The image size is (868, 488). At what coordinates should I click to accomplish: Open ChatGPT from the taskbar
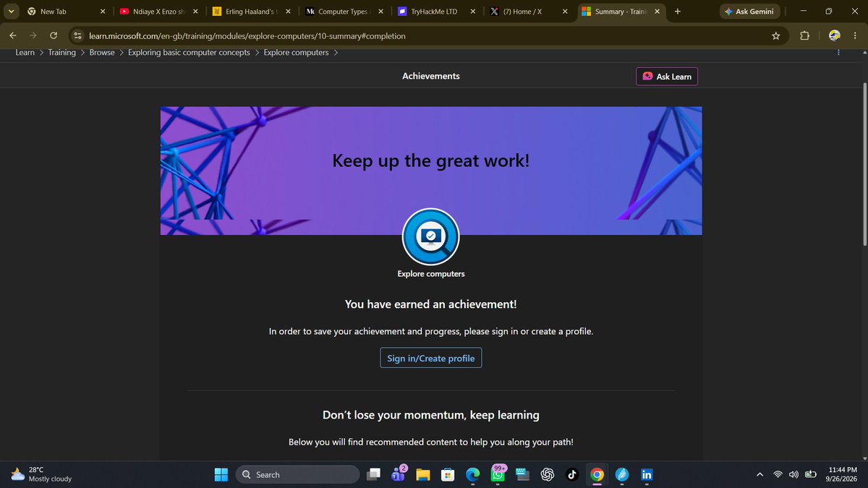point(548,474)
